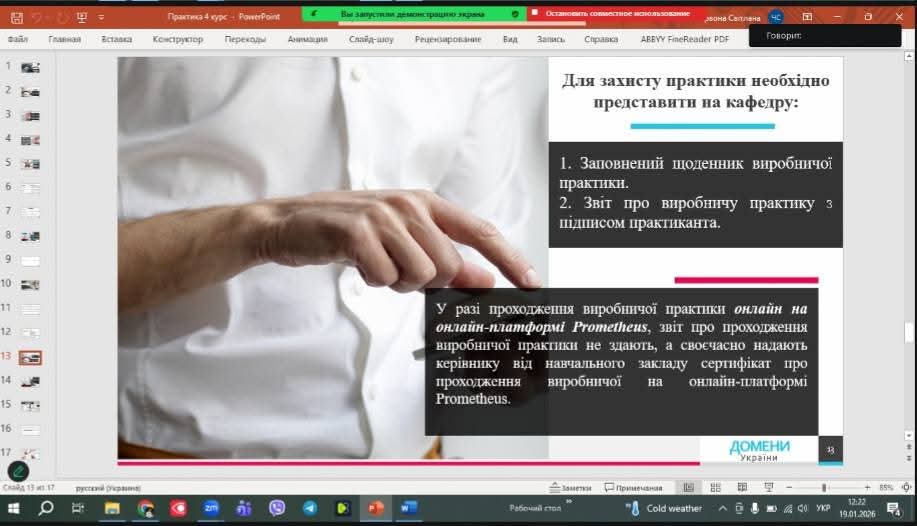This screenshot has width=917, height=526.
Task: Open Customize Quick Access Toolbar dropdown
Action: coord(101,16)
